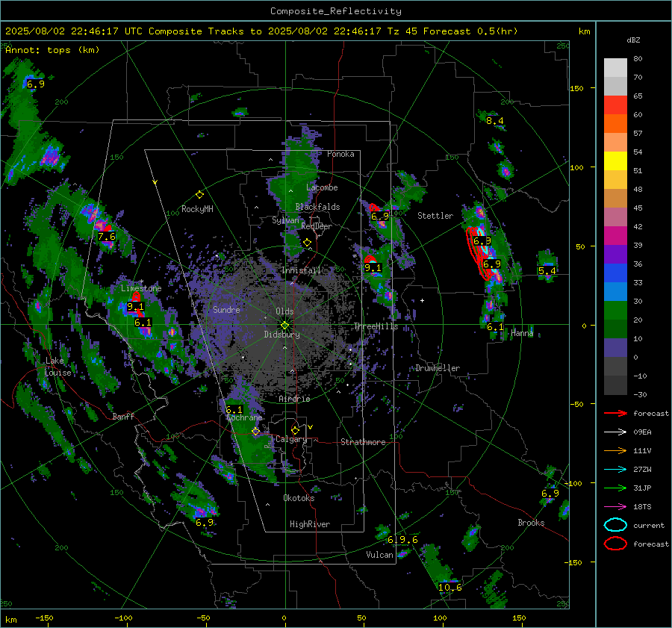Image resolution: width=672 pixels, height=628 pixels.
Task: Click the 9.1 storm top near Limestone
Action: click(x=135, y=307)
